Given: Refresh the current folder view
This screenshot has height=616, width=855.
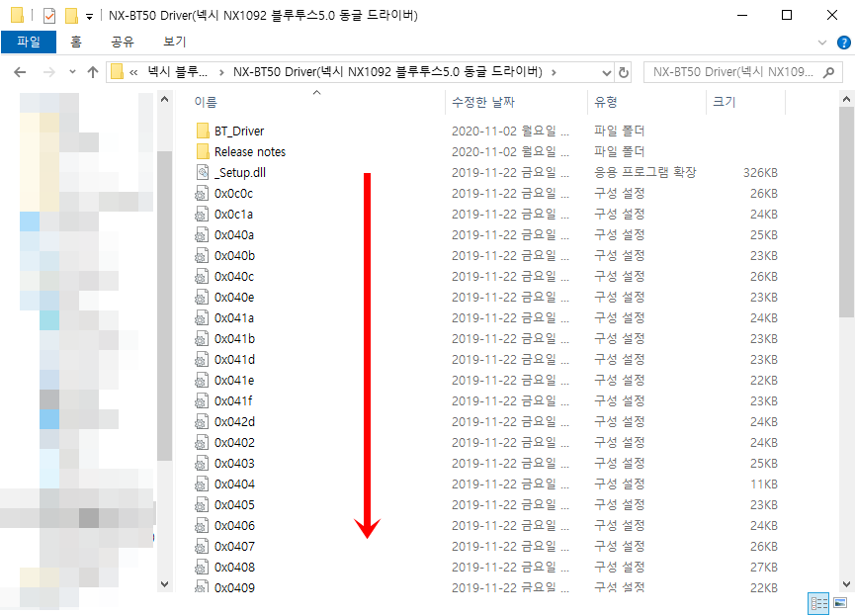Looking at the screenshot, I should pyautogui.click(x=624, y=72).
